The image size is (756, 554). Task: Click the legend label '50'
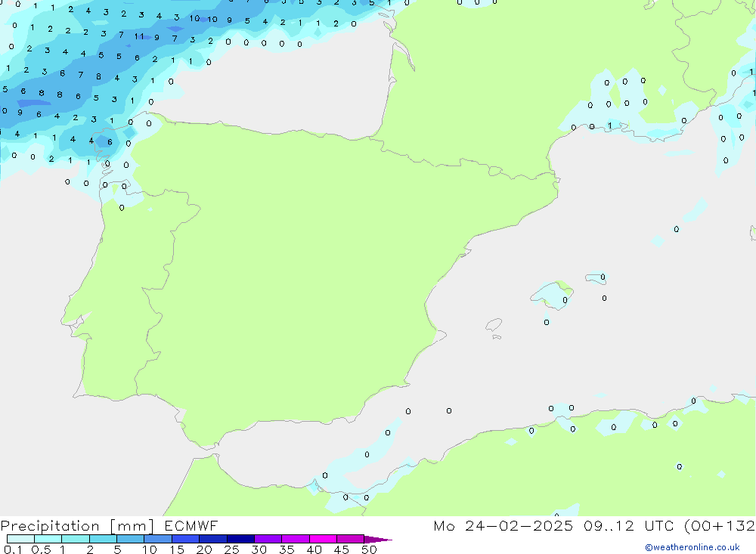[x=369, y=549]
